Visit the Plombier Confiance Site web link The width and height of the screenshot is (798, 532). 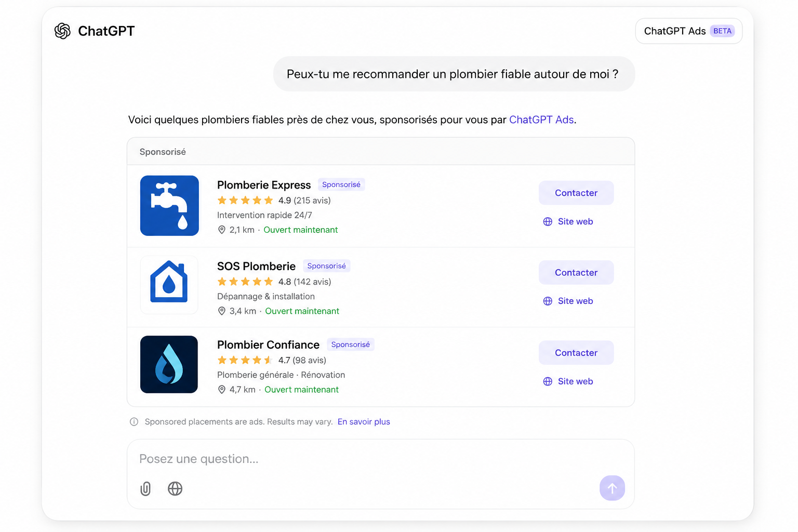(x=568, y=381)
